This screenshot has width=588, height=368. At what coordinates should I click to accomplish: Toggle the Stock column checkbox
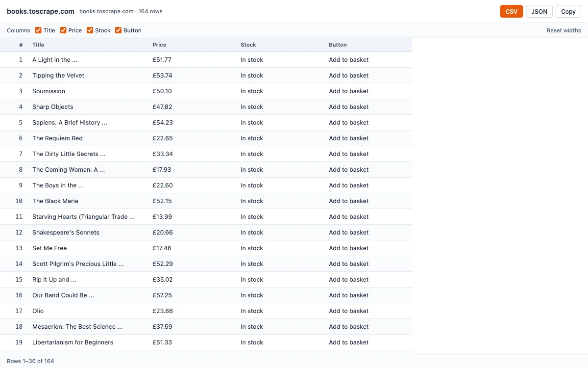90,30
